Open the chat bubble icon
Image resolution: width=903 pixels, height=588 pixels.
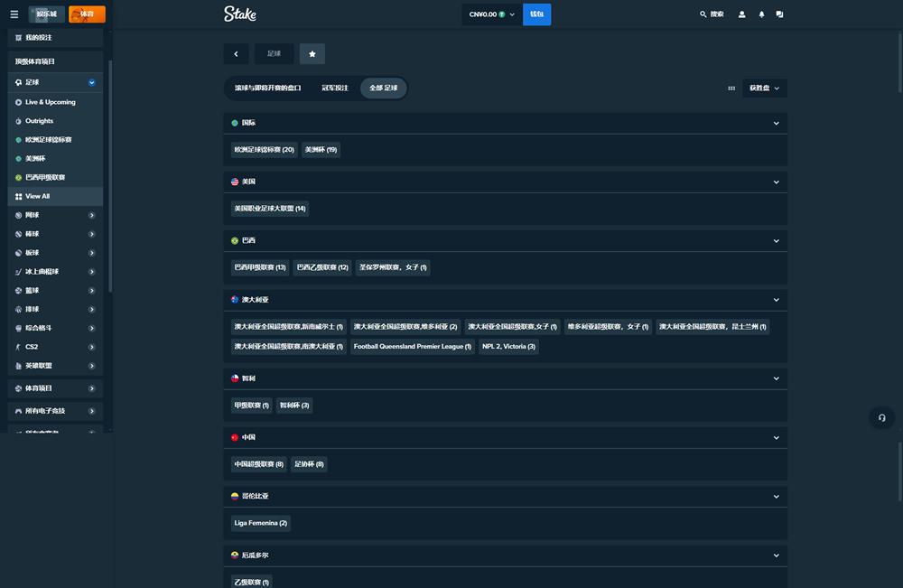780,14
